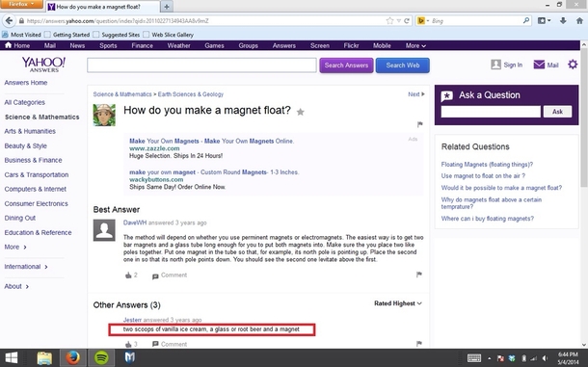
Task: Change the Rated Highest sort dropdown
Action: click(x=398, y=303)
